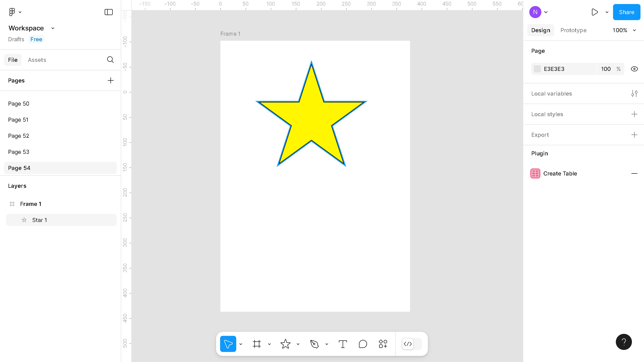Screen dimensions: 644x362
Task: Select the Shape tool showing a star
Action: [285, 344]
